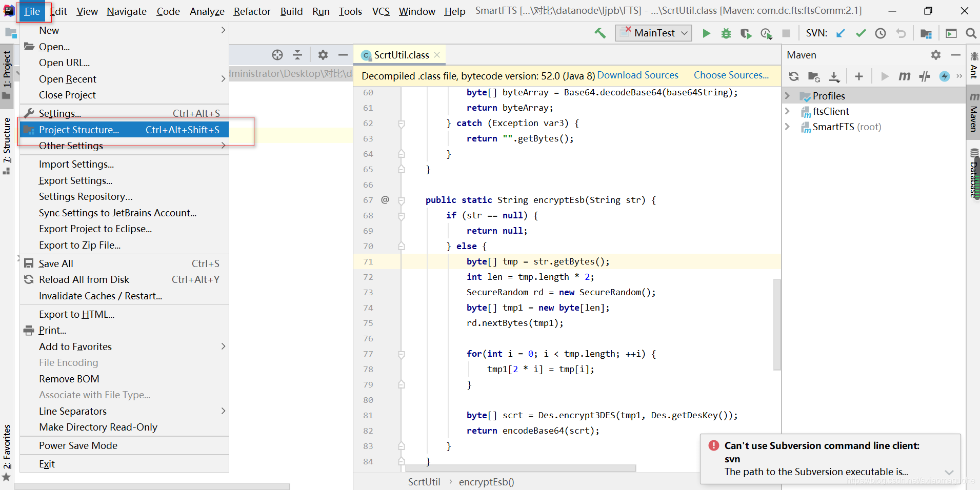Select Reload All from Disk
Image resolution: width=980 pixels, height=490 pixels.
[x=124, y=279]
